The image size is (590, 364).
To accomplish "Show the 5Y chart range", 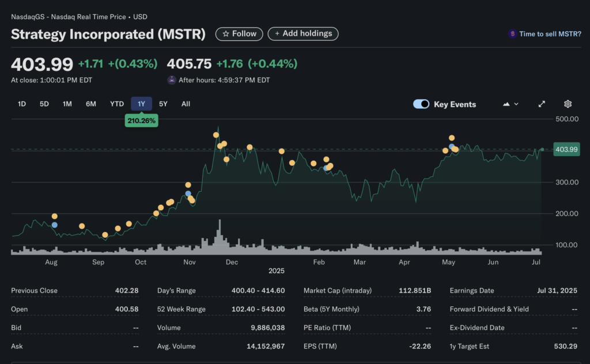I will [x=163, y=104].
